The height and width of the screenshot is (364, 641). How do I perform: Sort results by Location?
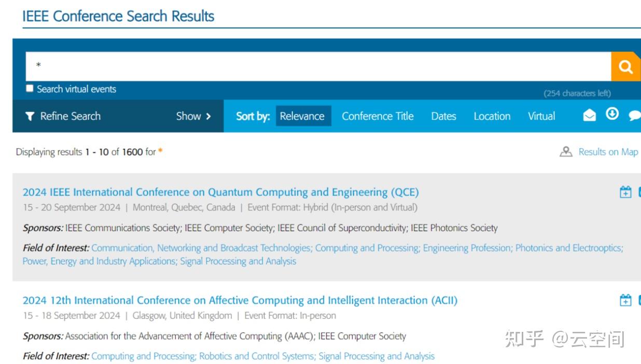click(x=492, y=116)
